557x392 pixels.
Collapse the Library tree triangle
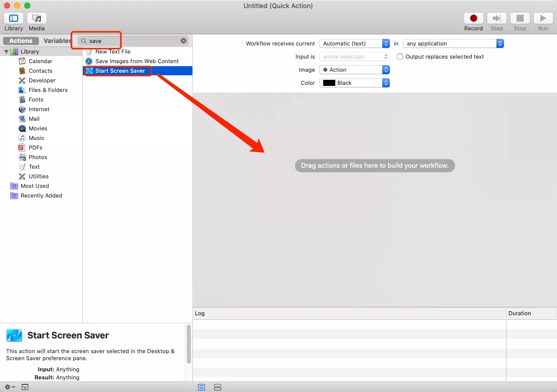click(6, 52)
